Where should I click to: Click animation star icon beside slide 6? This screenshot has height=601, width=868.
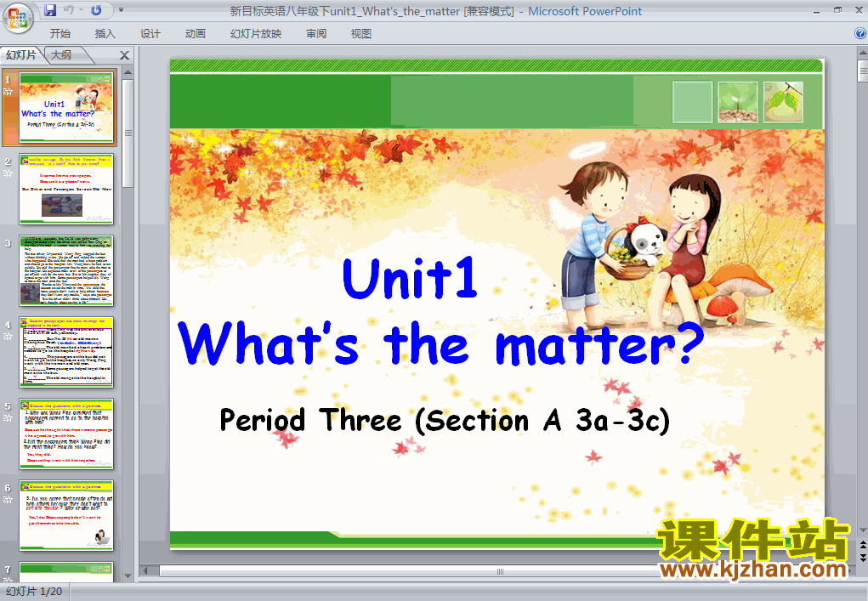(x=8, y=500)
